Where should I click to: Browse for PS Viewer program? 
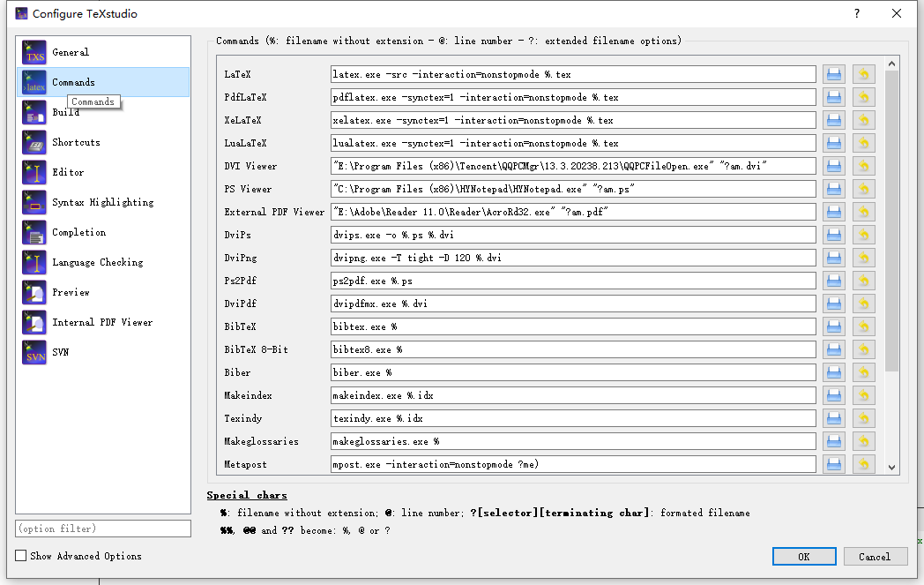coord(834,190)
